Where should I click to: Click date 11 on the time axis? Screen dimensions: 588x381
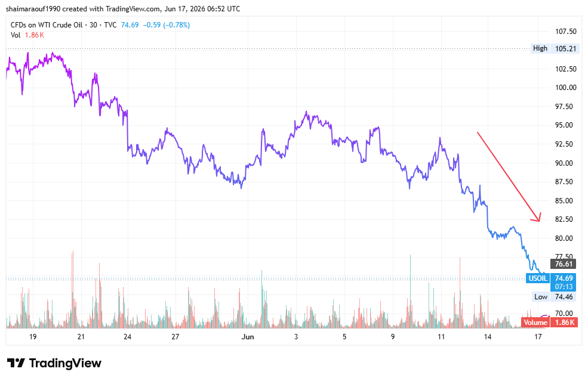(x=441, y=337)
